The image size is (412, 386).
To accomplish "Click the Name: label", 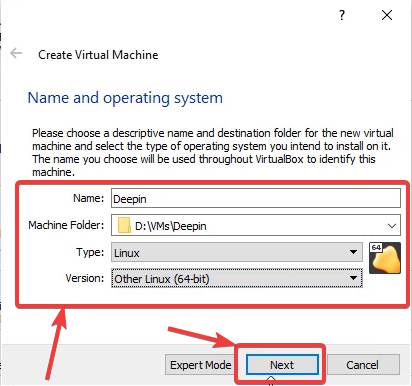I will 89,198.
